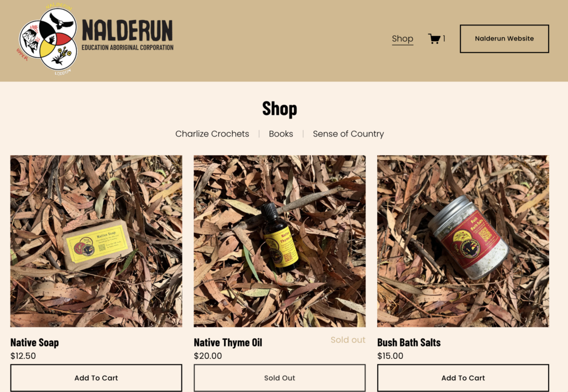Add Native Soap to cart
Screen dimensions: 568x392
click(x=97, y=378)
